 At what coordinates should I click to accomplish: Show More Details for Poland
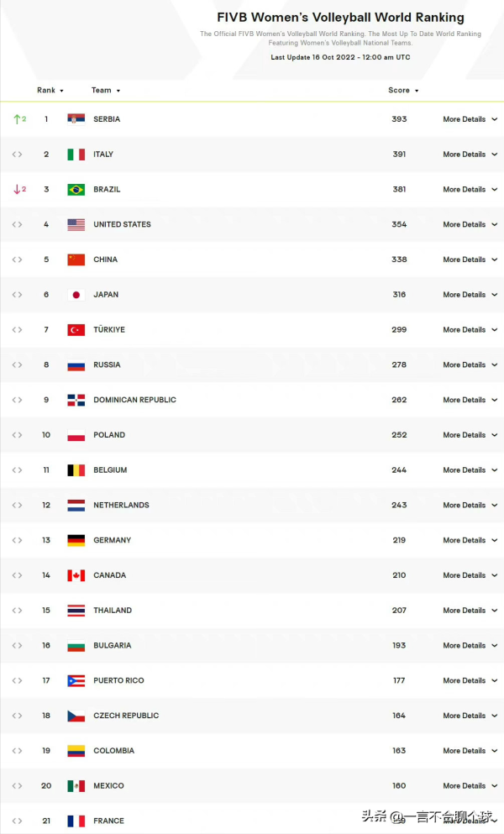tap(470, 435)
